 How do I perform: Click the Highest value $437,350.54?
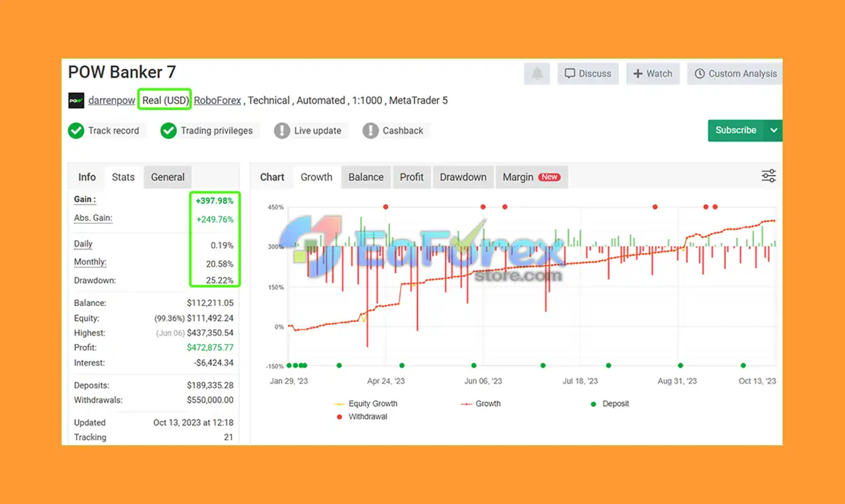pyautogui.click(x=210, y=333)
